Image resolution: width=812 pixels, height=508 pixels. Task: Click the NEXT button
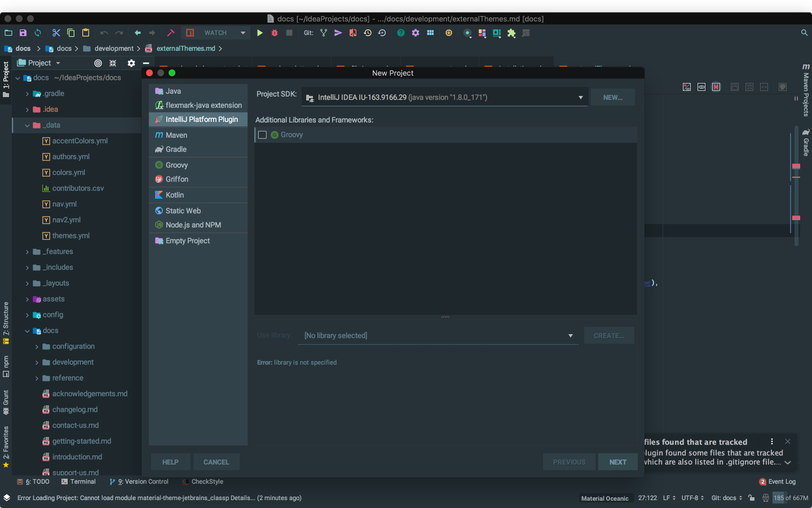pos(617,462)
